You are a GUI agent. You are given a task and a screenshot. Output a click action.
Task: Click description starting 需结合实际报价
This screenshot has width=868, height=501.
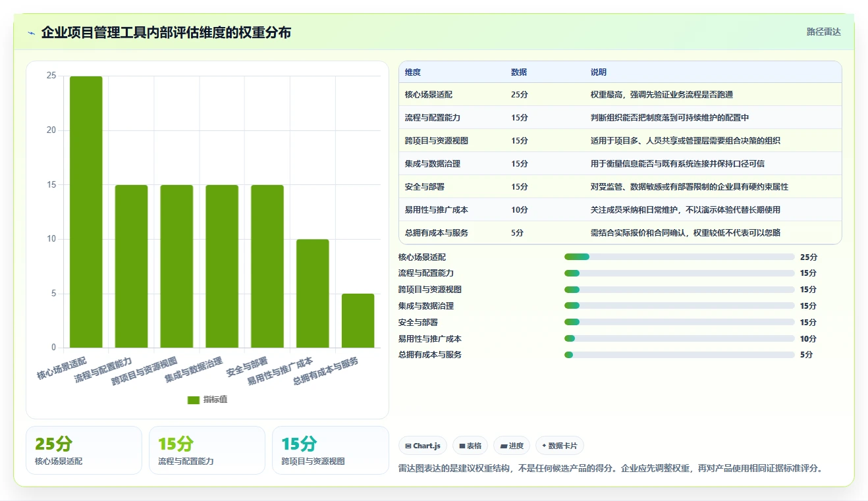tap(686, 233)
